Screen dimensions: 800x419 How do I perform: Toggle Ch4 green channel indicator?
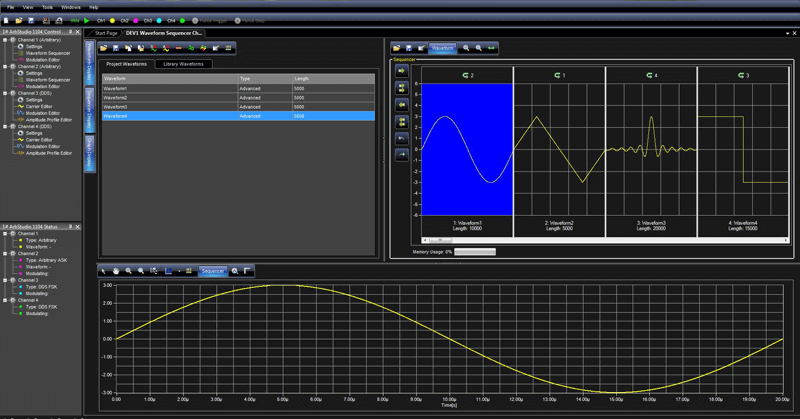[182, 20]
